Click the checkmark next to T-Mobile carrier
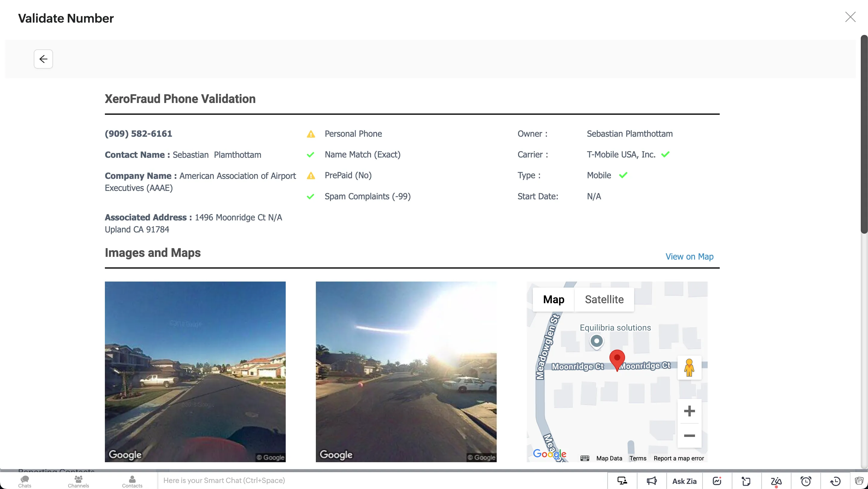 [x=665, y=154]
